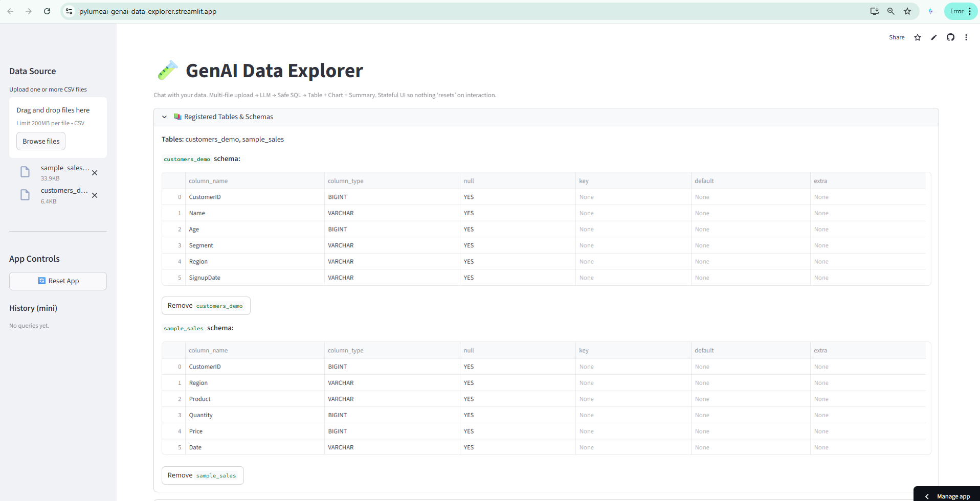Click the install app icon in address bar
The image size is (980, 501).
pos(875,11)
